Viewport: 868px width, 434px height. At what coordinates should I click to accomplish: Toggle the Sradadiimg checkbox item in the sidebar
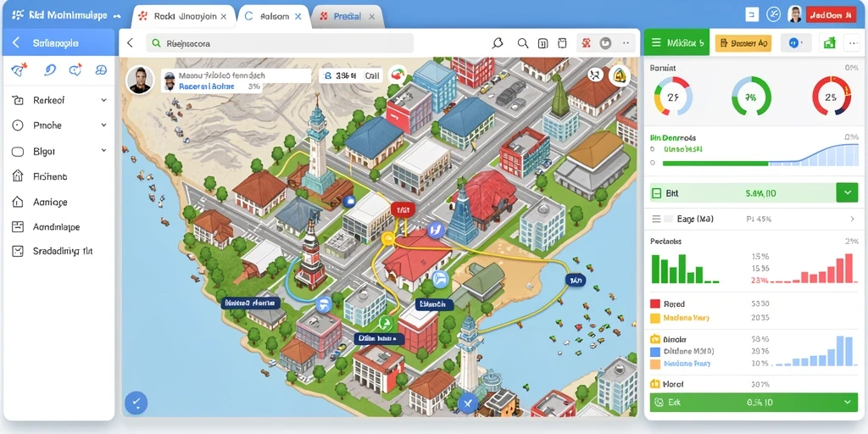coord(18,251)
